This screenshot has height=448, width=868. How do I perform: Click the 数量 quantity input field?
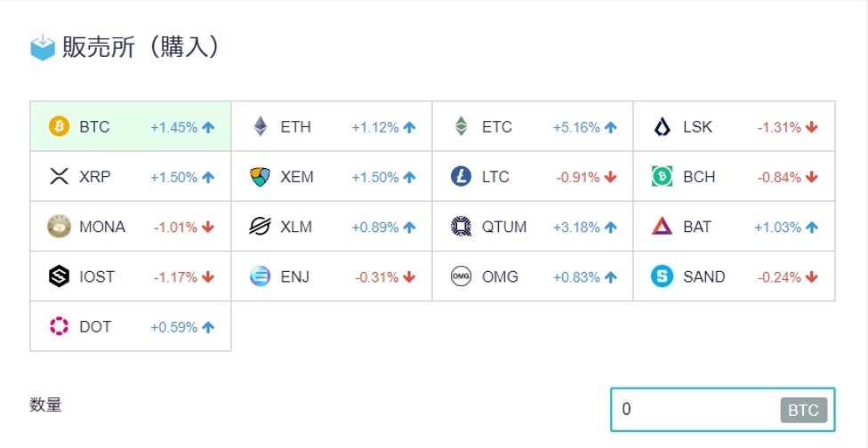tap(722, 409)
